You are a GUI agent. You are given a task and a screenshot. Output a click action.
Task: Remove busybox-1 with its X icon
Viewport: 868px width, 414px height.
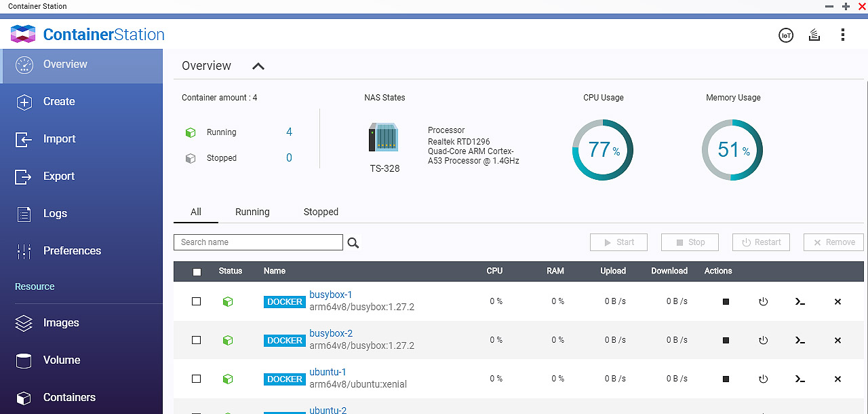(837, 302)
